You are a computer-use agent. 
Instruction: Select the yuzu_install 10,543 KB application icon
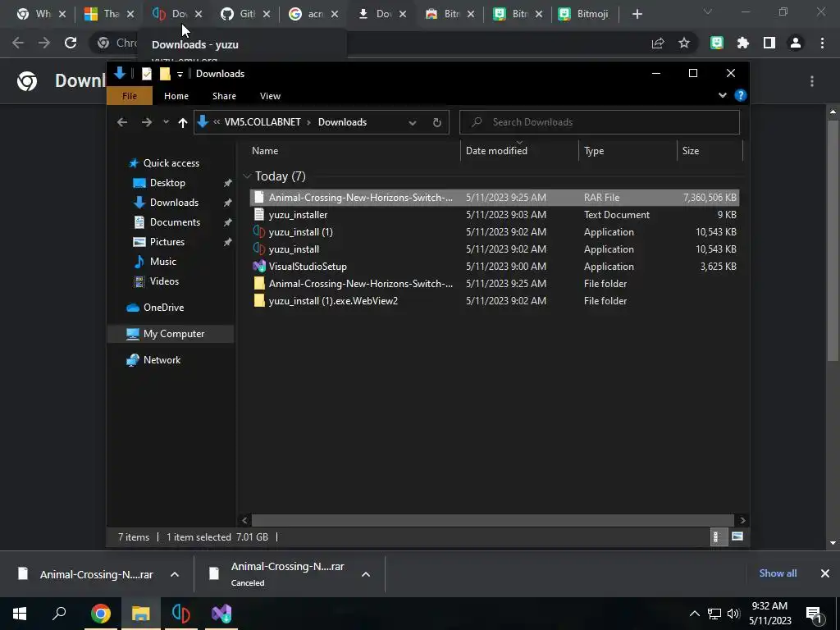coord(259,249)
